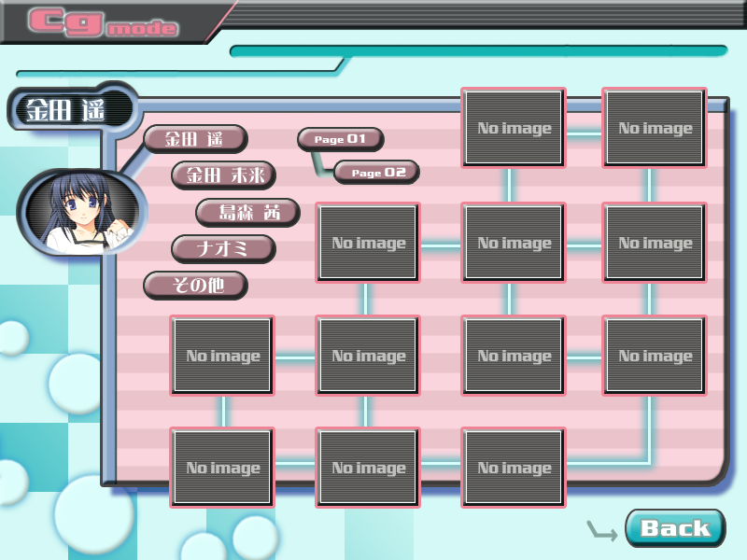Open the rightmost thumbnail in the bottom row

coord(514,468)
